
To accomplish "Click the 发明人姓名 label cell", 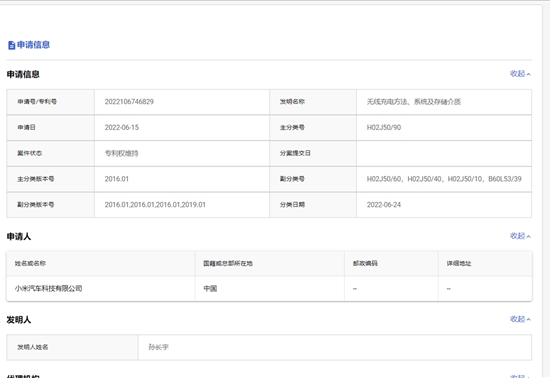I will click(72, 347).
